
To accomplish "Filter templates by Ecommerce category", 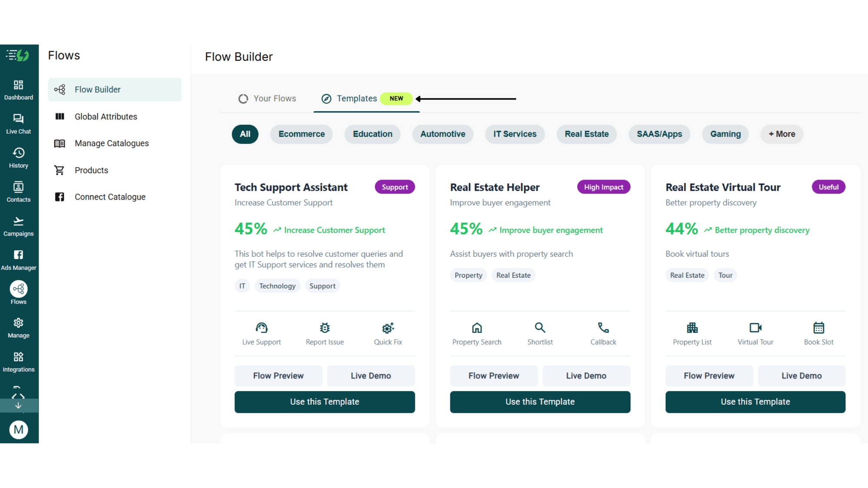I will pos(301,134).
